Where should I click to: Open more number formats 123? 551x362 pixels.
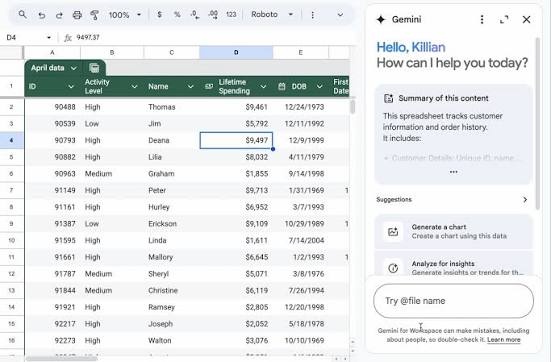pos(231,14)
